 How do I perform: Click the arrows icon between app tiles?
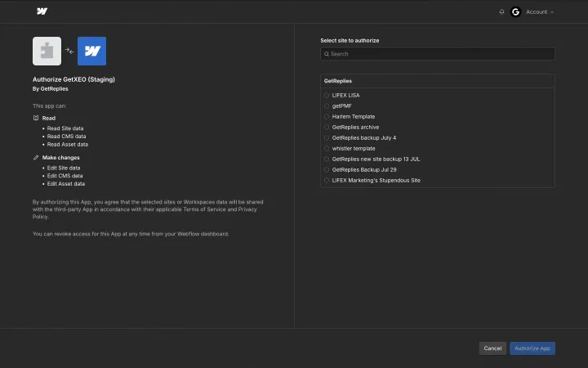pos(69,51)
